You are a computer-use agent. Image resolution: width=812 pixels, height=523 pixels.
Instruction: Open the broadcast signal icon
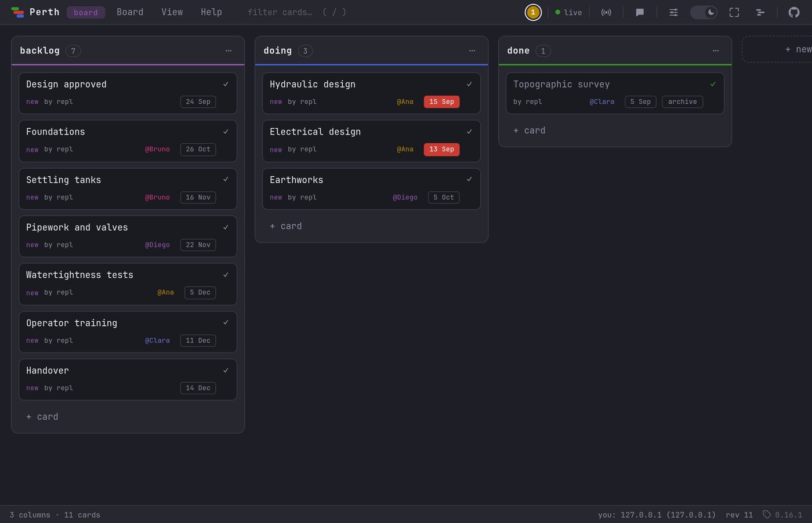606,12
